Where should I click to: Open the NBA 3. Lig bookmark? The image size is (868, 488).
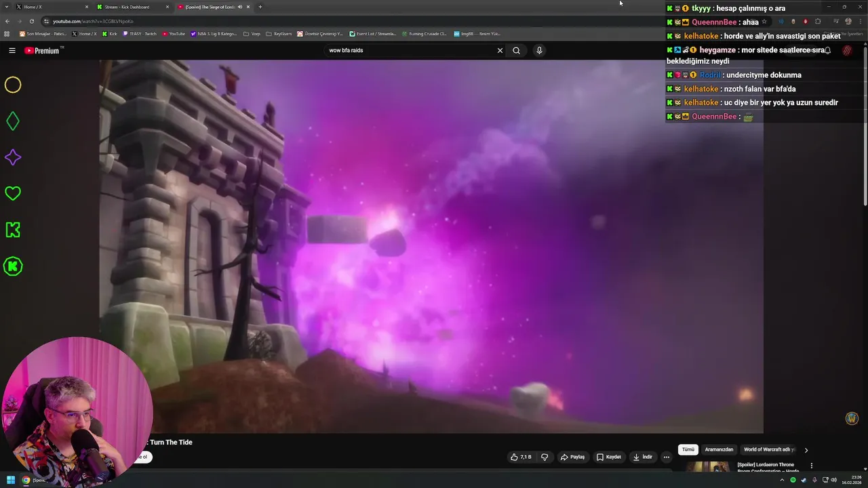click(214, 33)
